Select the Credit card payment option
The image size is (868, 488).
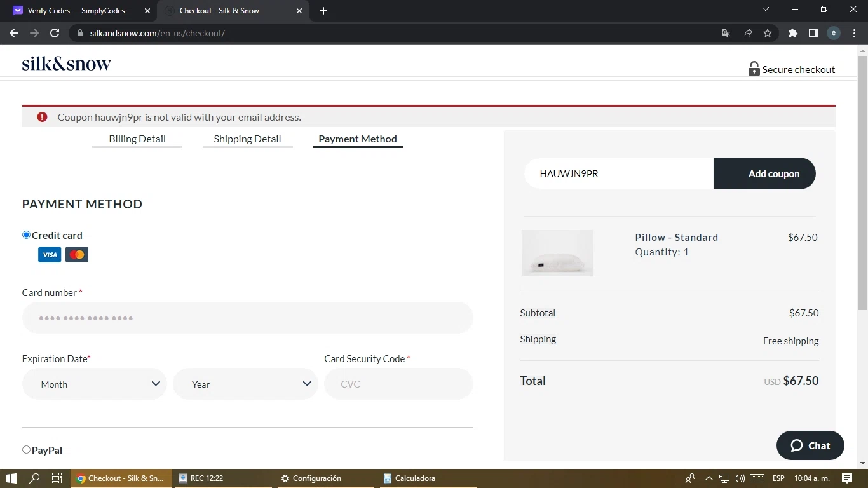26,235
